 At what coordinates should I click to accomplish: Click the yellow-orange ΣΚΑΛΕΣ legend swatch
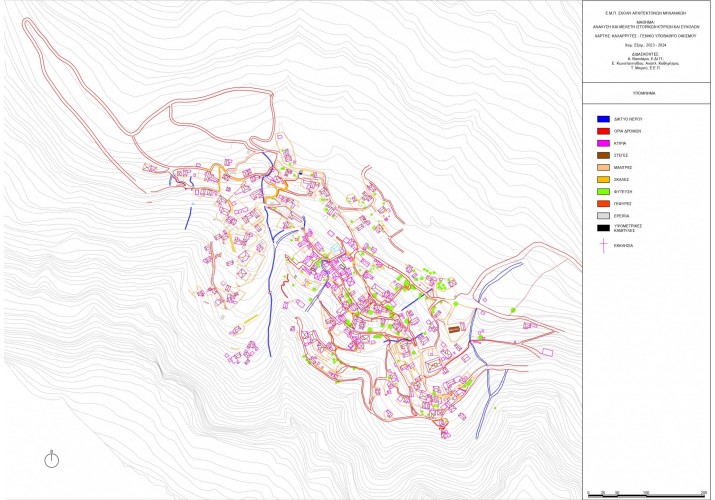coord(603,180)
